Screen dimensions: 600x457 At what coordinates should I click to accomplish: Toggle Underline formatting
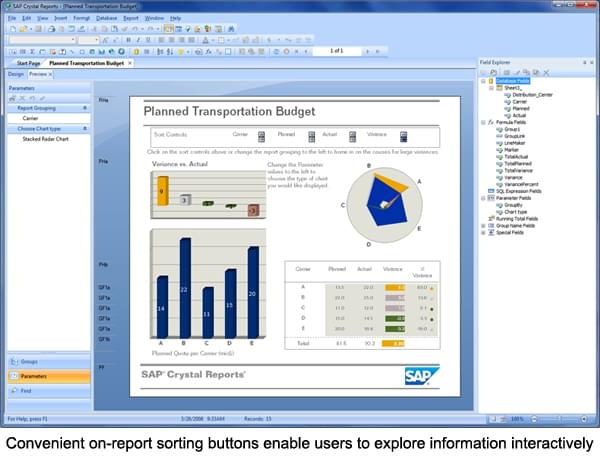148,40
